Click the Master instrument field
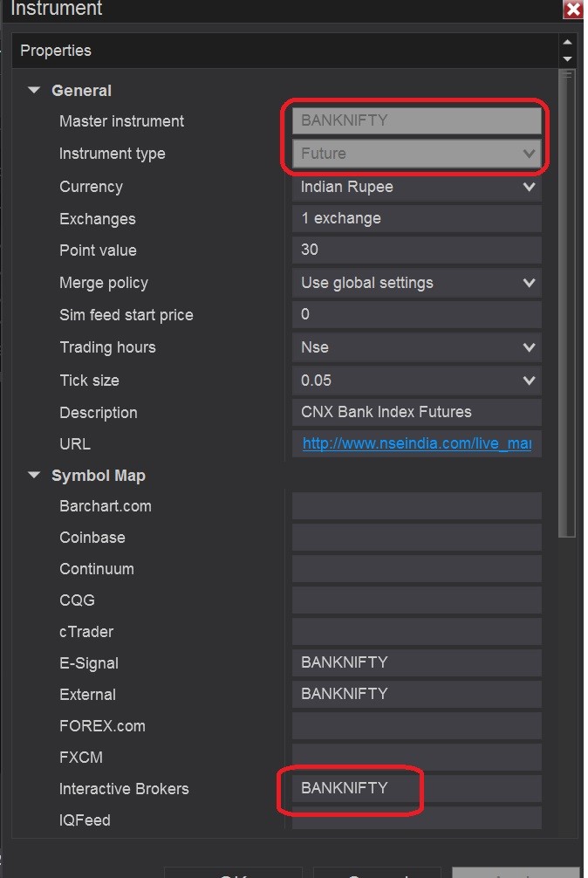The image size is (588, 878). tap(416, 120)
